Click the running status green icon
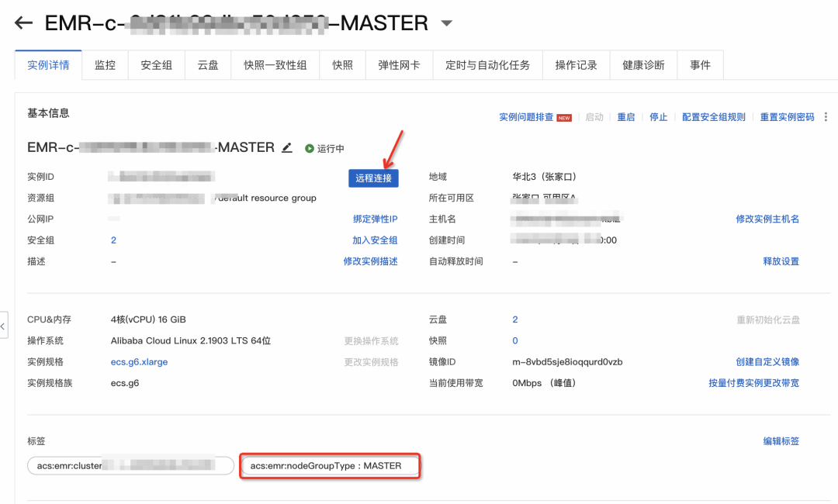838x504 pixels. [x=310, y=148]
